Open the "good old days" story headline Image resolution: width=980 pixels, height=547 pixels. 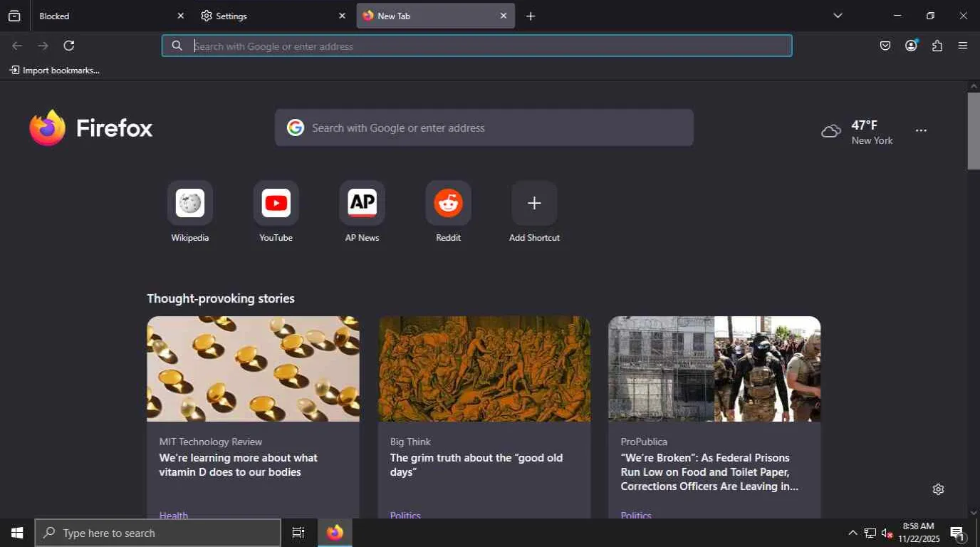(476, 465)
